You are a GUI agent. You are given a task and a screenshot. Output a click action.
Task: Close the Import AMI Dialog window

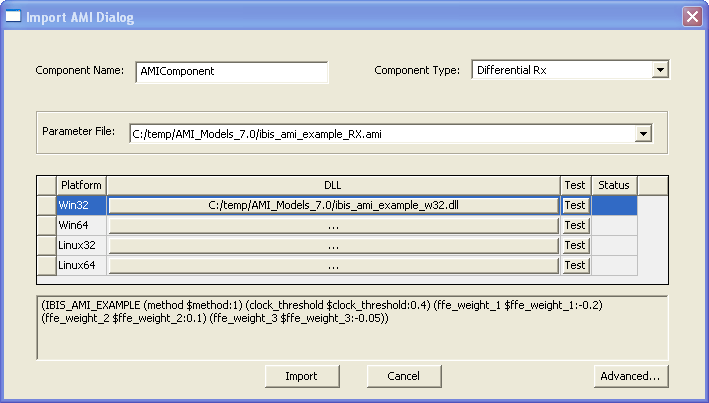click(691, 17)
